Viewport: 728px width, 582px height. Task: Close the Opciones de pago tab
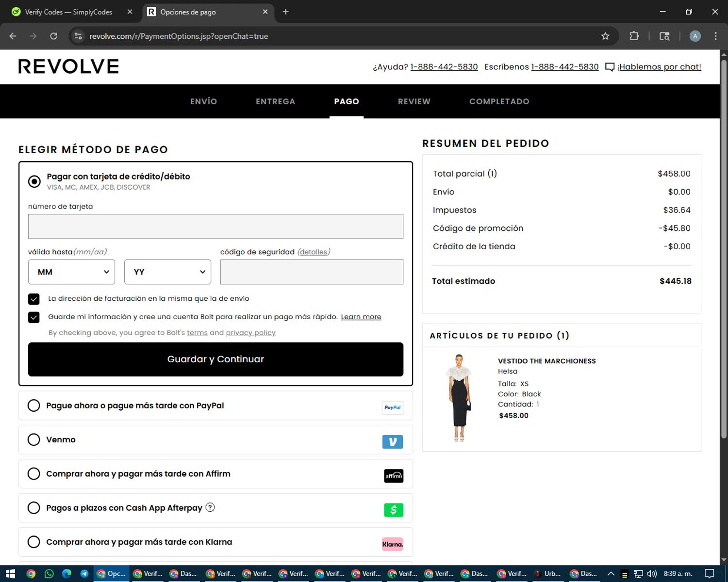pos(265,12)
